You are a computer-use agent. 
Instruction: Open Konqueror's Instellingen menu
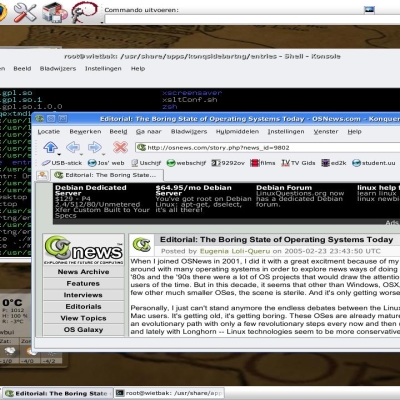(286, 132)
